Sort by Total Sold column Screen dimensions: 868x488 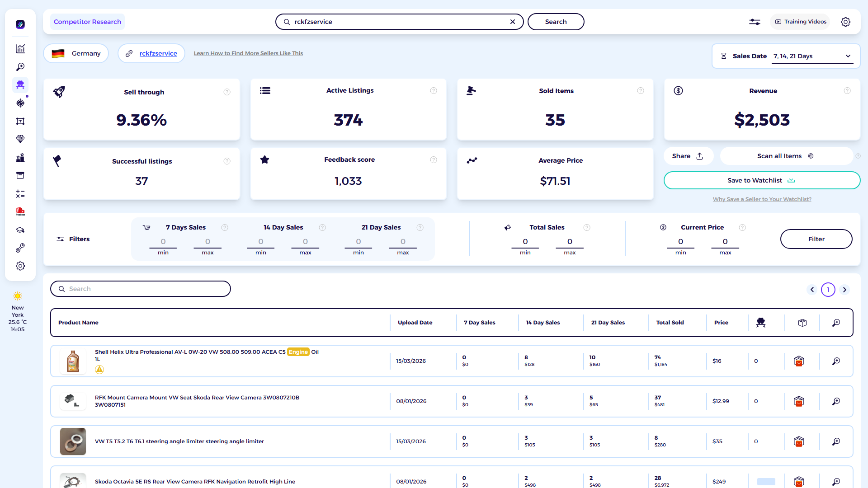[670, 323]
